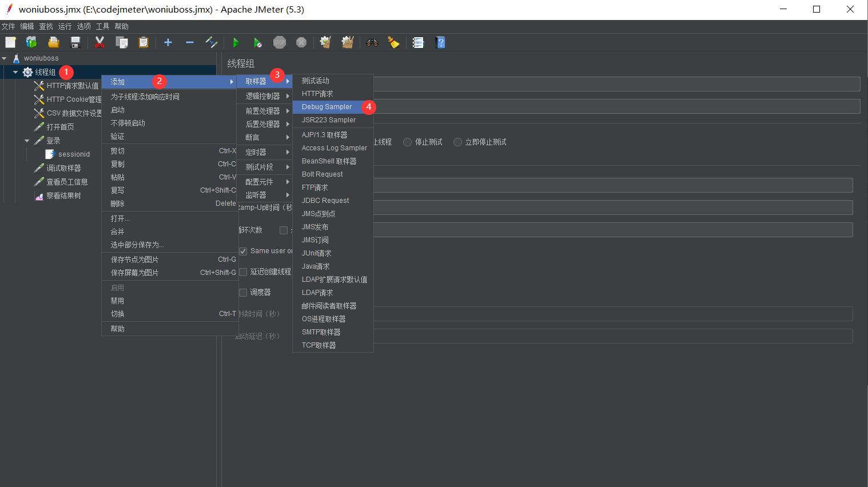Click the Clear All results icon
The height and width of the screenshot is (487, 868).
pyautogui.click(x=347, y=42)
